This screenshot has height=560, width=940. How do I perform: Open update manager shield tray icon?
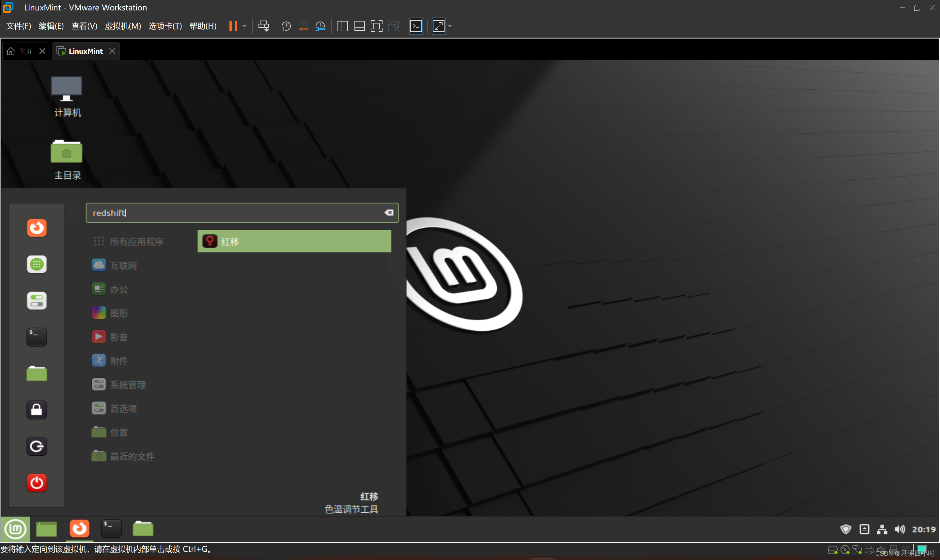pyautogui.click(x=846, y=529)
